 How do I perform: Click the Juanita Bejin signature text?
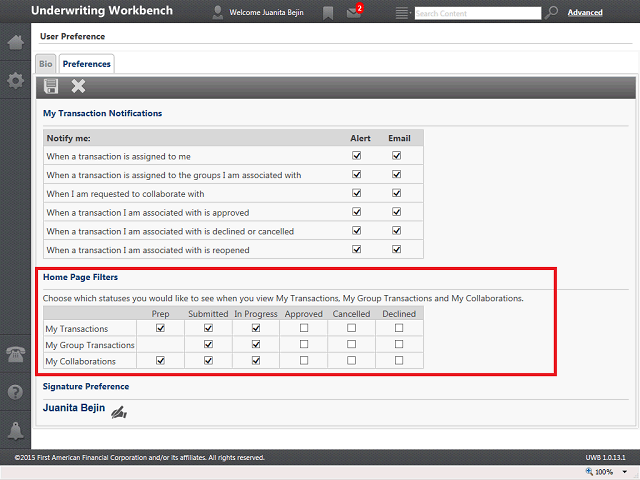74,408
